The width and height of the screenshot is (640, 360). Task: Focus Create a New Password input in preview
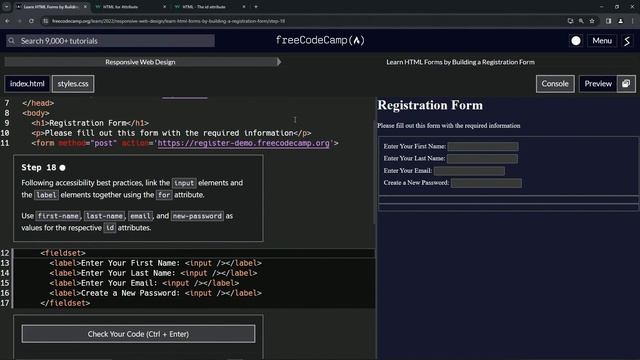(x=486, y=183)
